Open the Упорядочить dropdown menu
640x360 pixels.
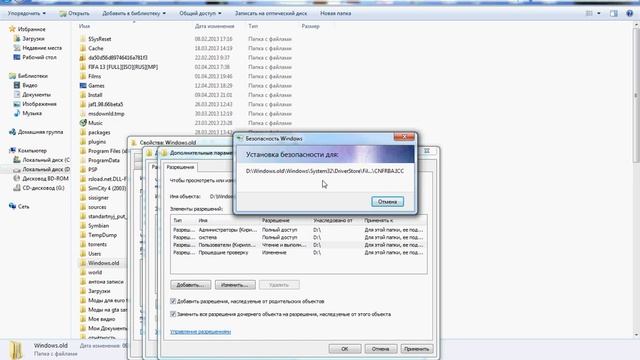[27, 13]
